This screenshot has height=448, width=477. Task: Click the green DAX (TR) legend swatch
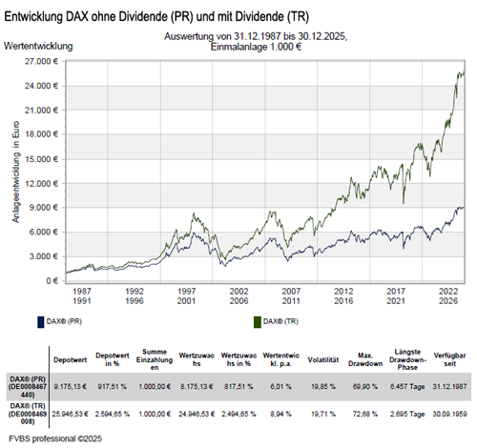coord(258,322)
